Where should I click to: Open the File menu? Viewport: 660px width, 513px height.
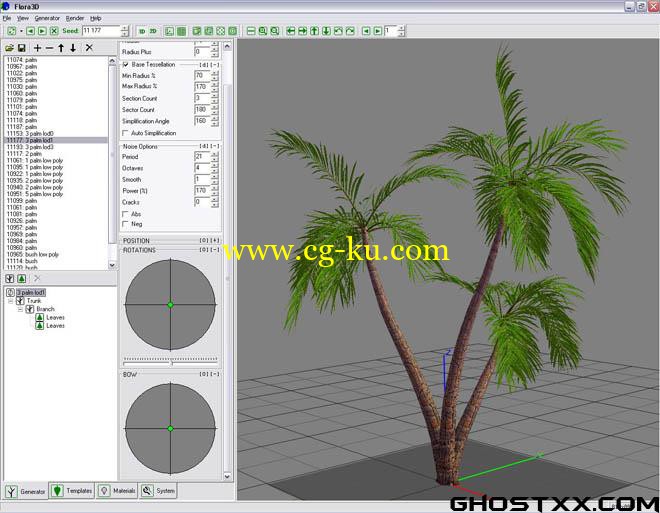(x=7, y=19)
